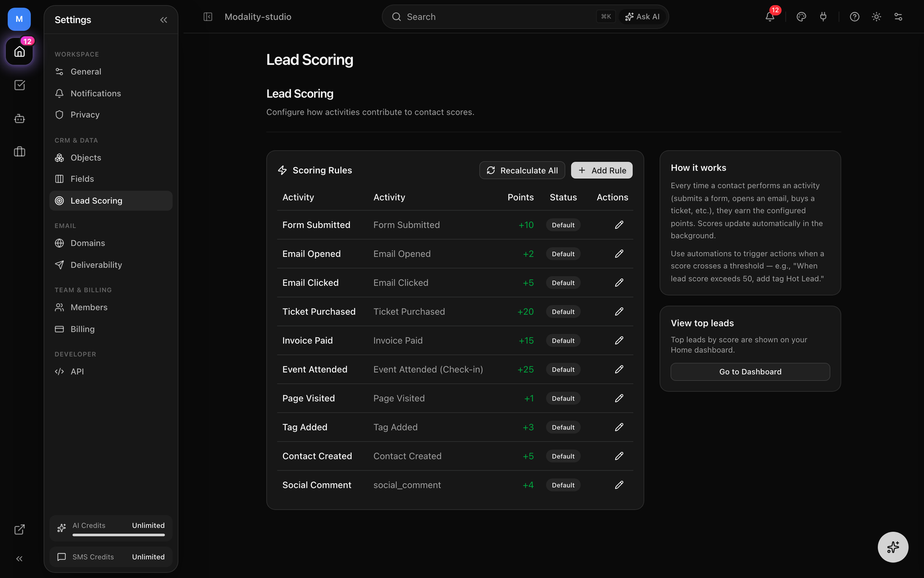Click Default badge in Ticket Purchased row
This screenshot has width=924, height=578.
click(x=563, y=312)
